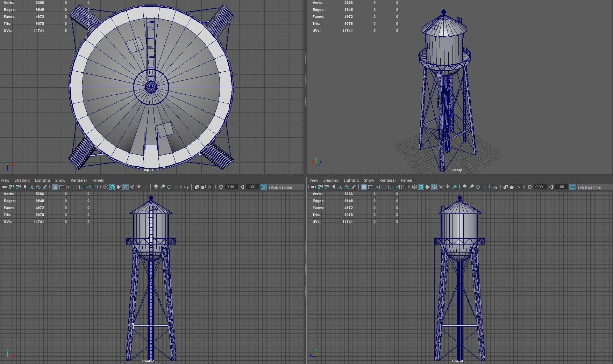Enable Use All Lights in side viewport
613x364 pixels.
[448, 187]
